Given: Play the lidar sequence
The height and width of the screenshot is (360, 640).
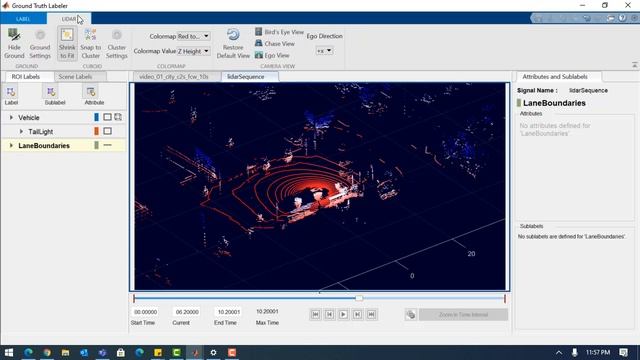Looking at the screenshot, I should [x=343, y=314].
